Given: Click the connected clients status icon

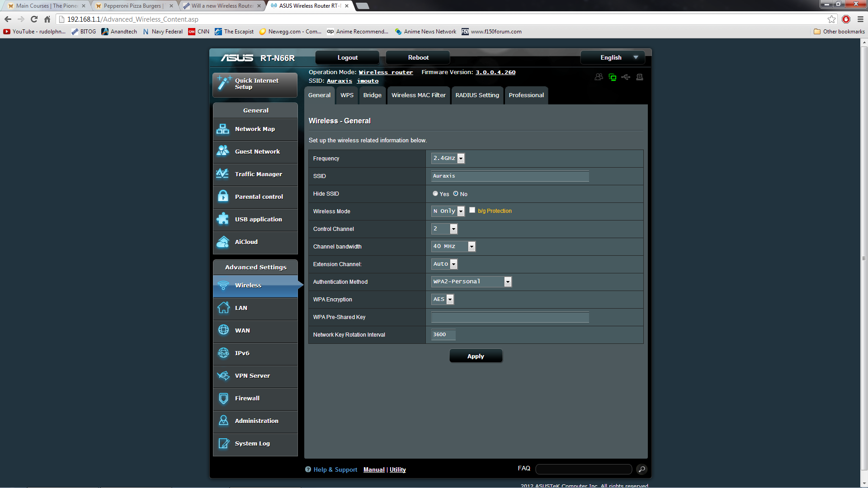Looking at the screenshot, I should pyautogui.click(x=599, y=77).
